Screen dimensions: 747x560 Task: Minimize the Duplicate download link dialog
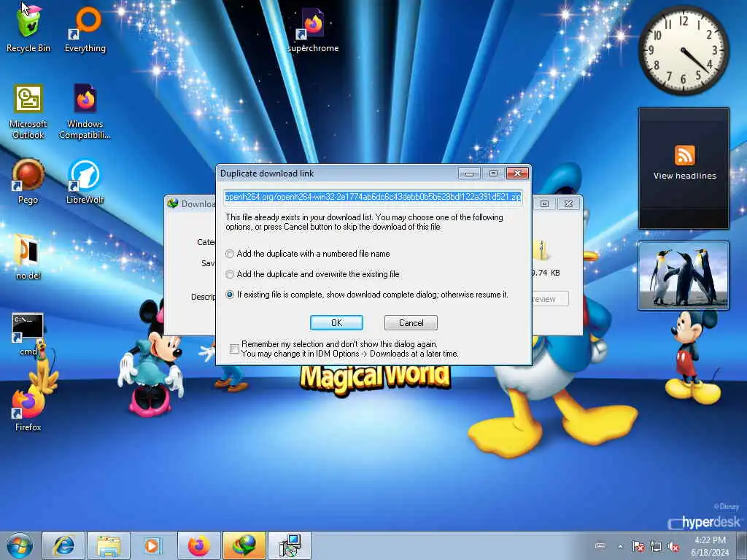click(x=469, y=174)
